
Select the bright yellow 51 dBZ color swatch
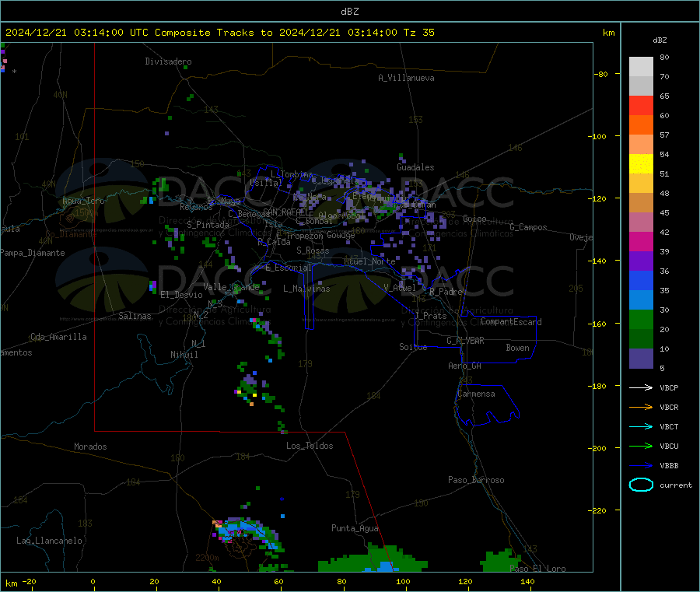(641, 164)
